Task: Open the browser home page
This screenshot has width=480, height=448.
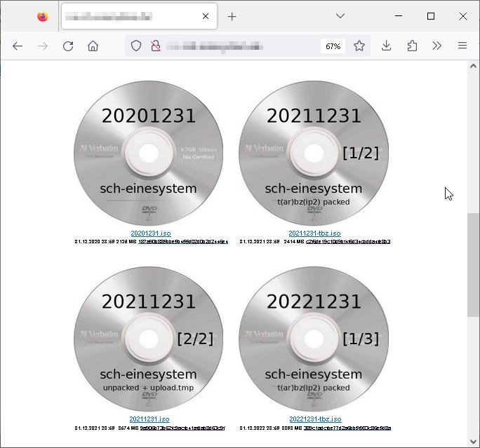Action: pyautogui.click(x=93, y=46)
